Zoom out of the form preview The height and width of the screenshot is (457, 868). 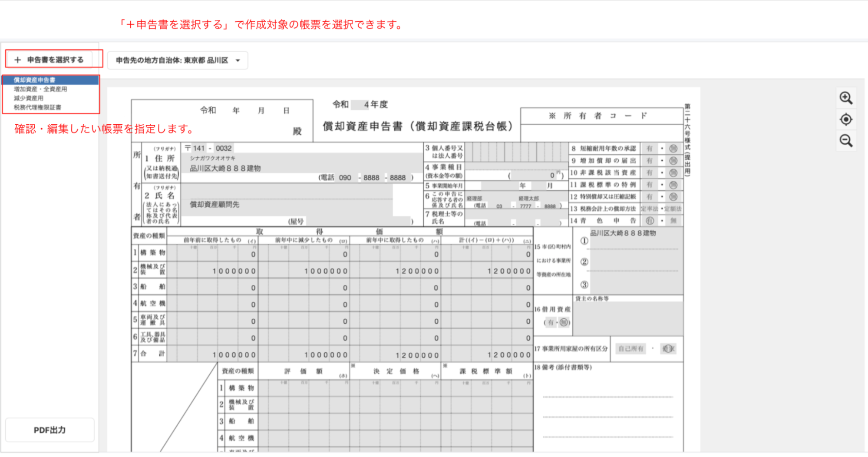click(x=846, y=141)
